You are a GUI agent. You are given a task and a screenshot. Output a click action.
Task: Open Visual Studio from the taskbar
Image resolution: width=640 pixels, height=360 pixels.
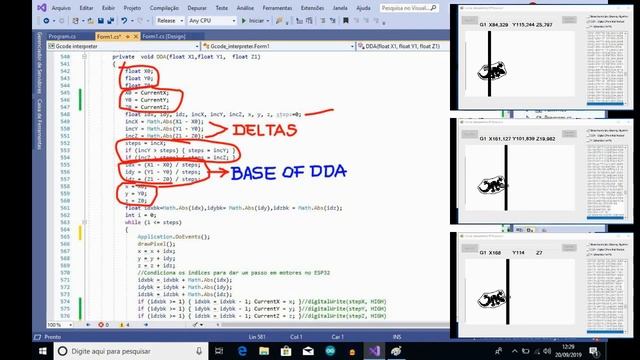click(374, 351)
